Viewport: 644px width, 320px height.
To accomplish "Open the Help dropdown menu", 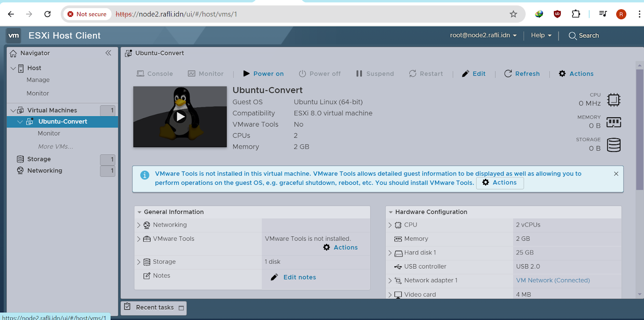I will (541, 35).
